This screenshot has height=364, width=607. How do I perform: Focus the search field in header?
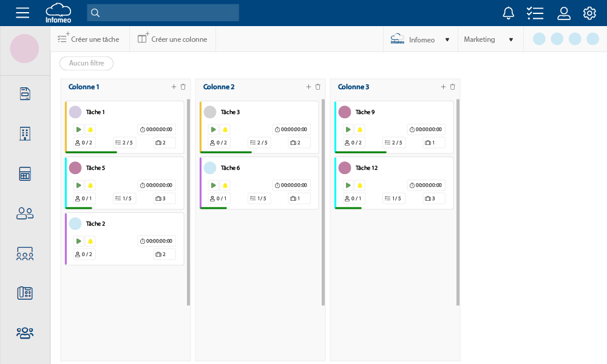[x=163, y=13]
